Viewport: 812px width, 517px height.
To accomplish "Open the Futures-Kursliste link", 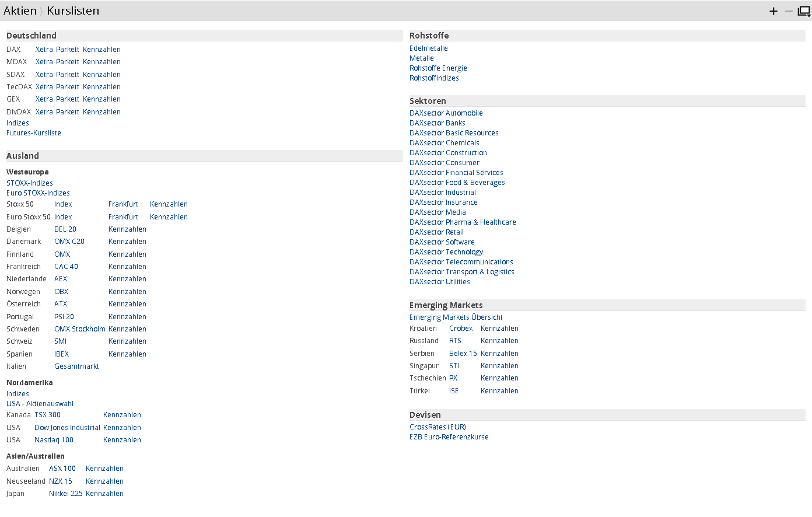I will (34, 133).
